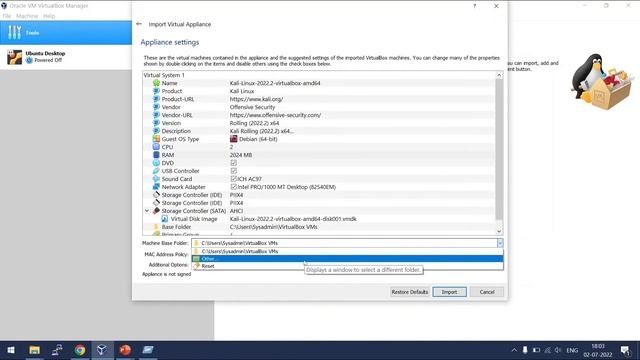
Task: Click the DVD disc icon
Action: pyautogui.click(x=156, y=163)
